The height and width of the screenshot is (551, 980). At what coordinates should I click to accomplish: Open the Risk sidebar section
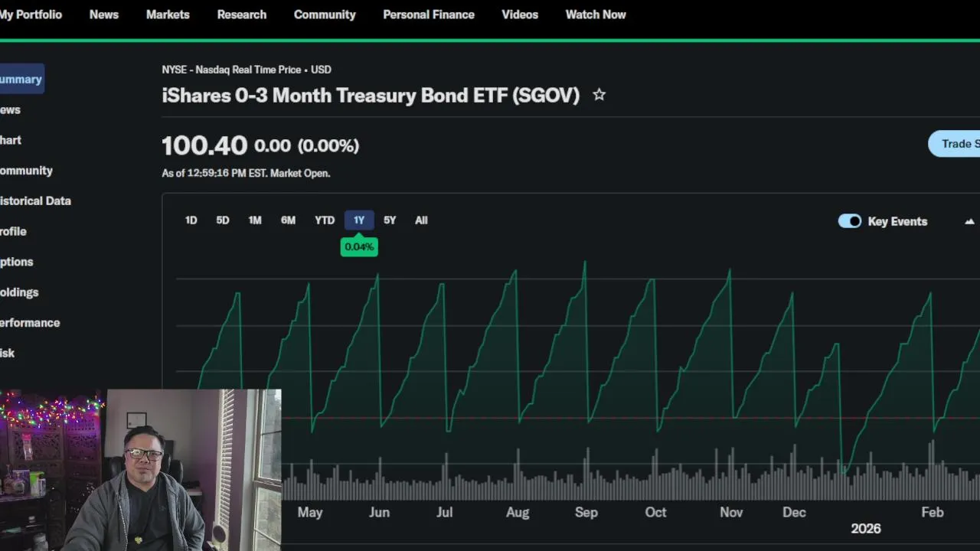tap(8, 353)
